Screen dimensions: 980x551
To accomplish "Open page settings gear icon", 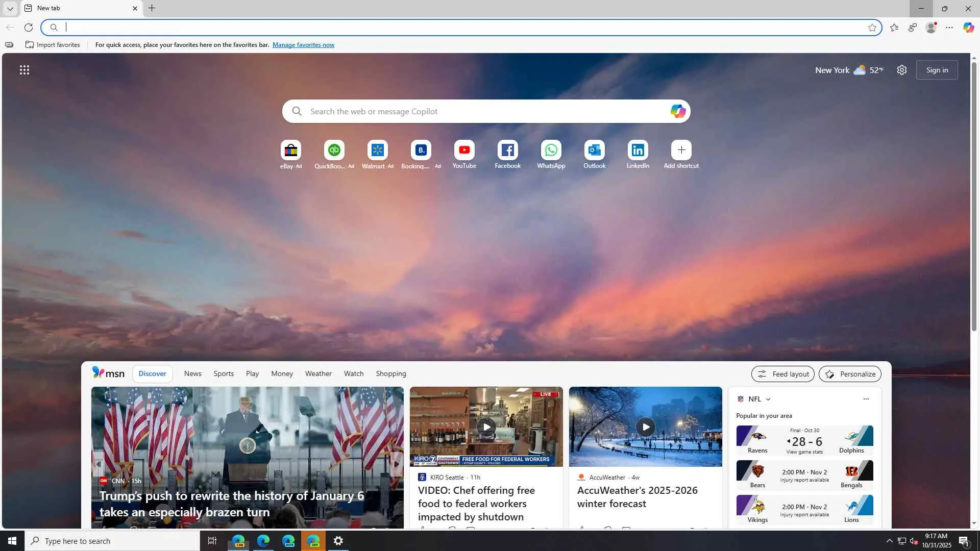I will tap(902, 70).
